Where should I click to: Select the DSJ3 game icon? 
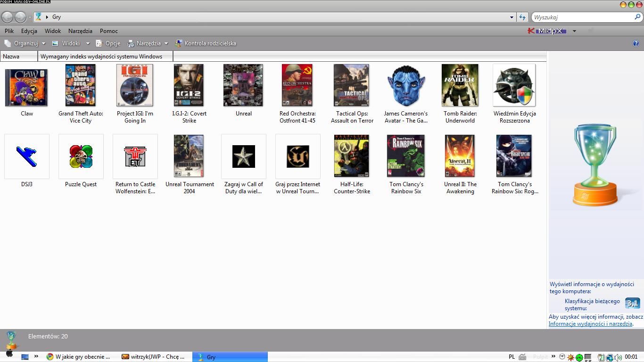(x=27, y=156)
